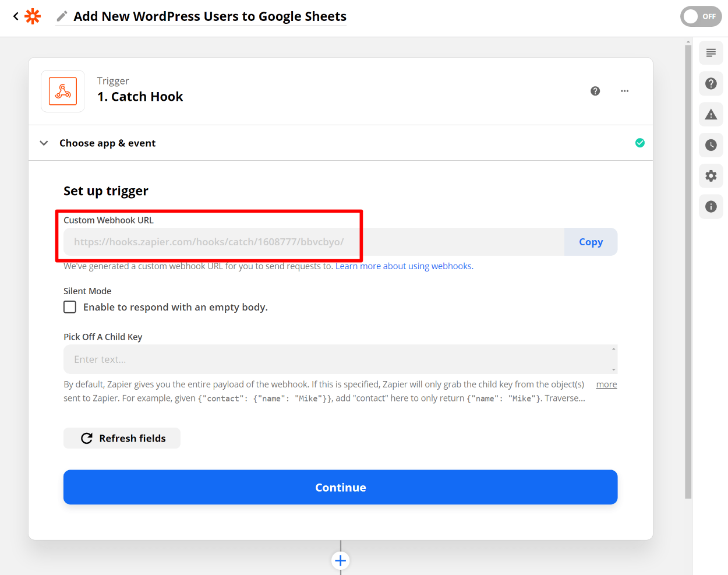Click the help question mark in trigger header
The width and height of the screenshot is (728, 575).
pyautogui.click(x=595, y=91)
